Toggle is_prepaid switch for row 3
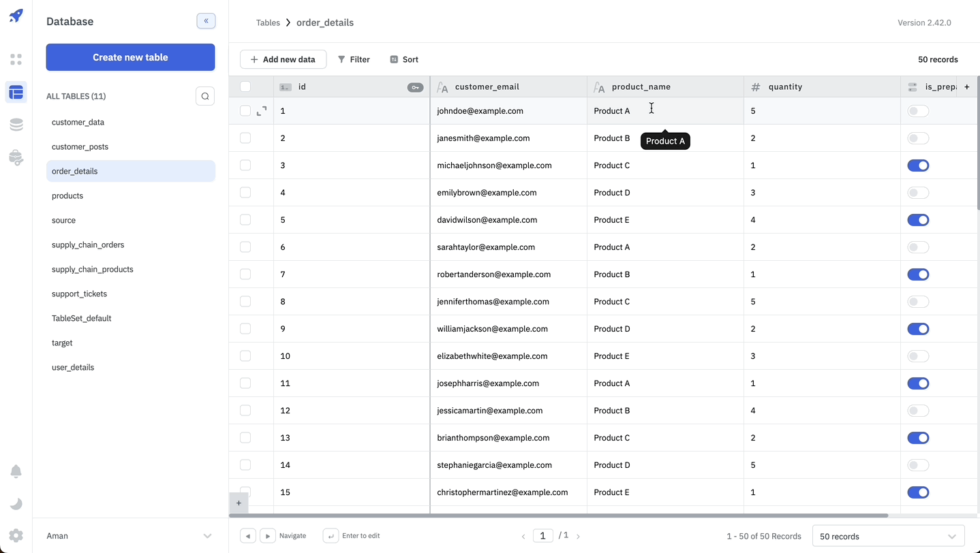The width and height of the screenshot is (980, 553). tap(917, 165)
